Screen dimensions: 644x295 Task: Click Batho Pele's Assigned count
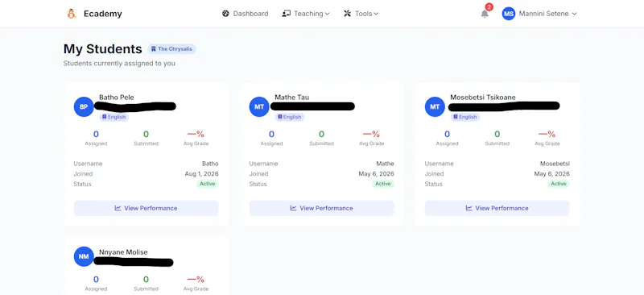[96, 134]
